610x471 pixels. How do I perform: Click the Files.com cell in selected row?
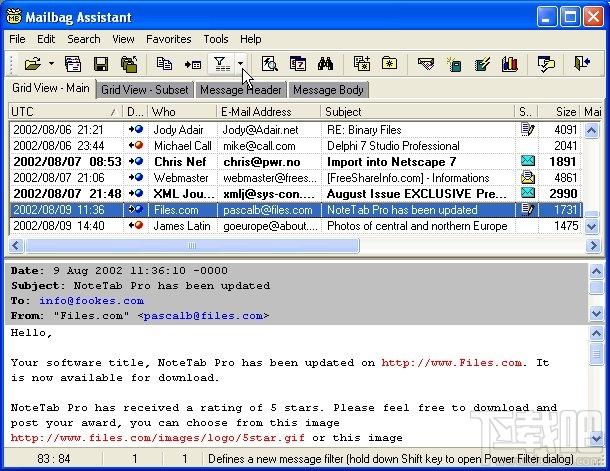[183, 210]
